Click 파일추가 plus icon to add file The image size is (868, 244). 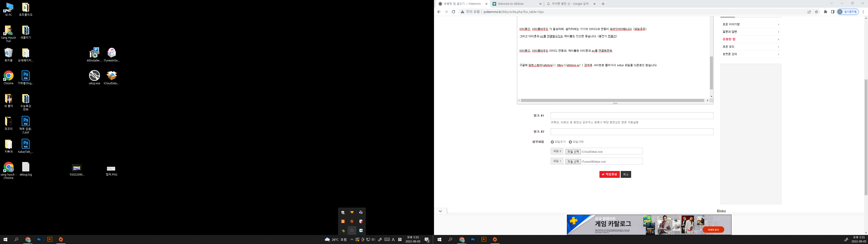[552, 142]
